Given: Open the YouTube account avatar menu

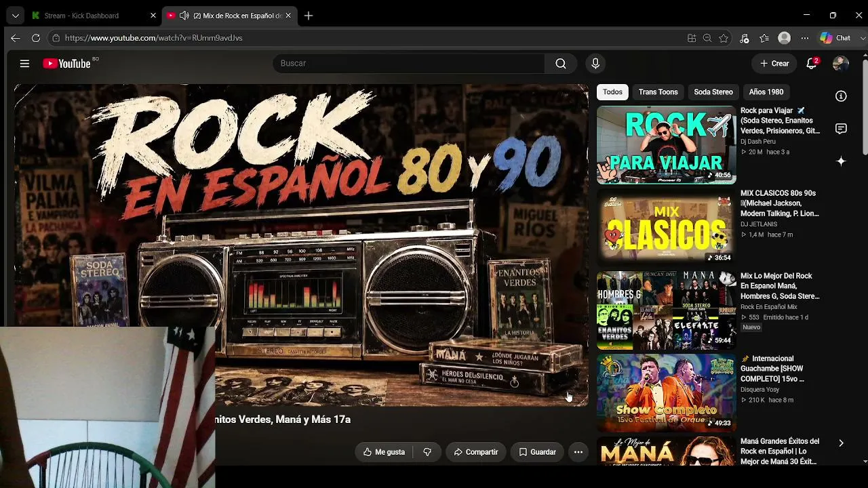Looking at the screenshot, I should (x=840, y=63).
